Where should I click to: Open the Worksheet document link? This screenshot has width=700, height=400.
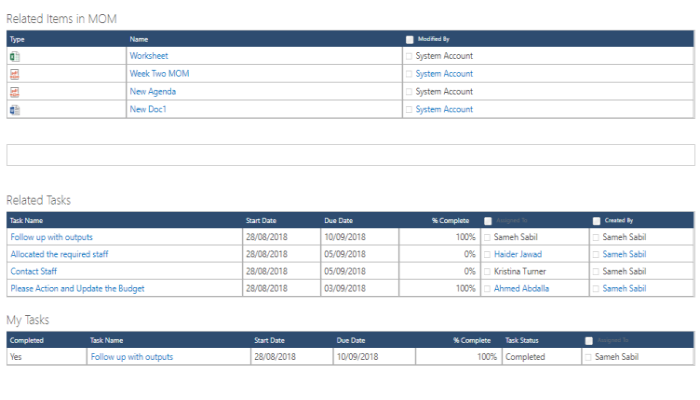(149, 56)
